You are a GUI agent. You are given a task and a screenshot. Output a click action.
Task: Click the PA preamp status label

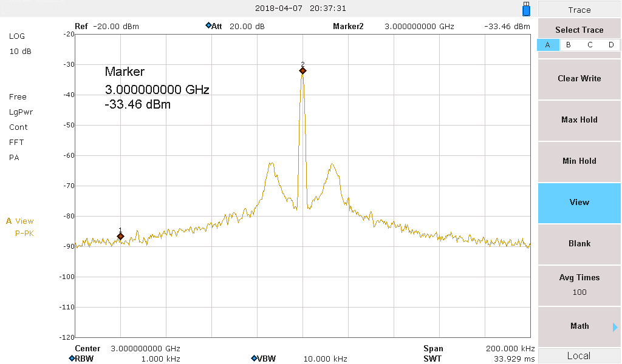pos(14,158)
